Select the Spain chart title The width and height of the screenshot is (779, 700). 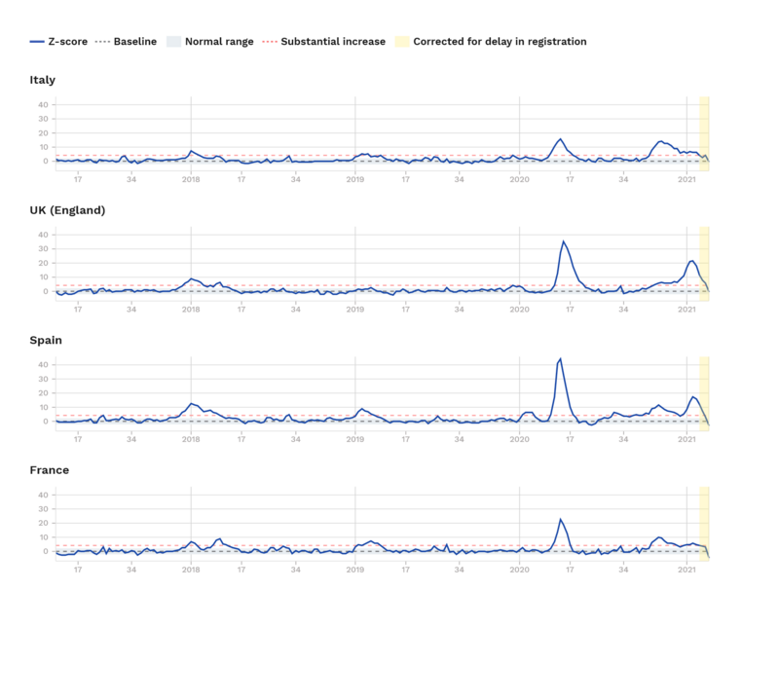46,341
